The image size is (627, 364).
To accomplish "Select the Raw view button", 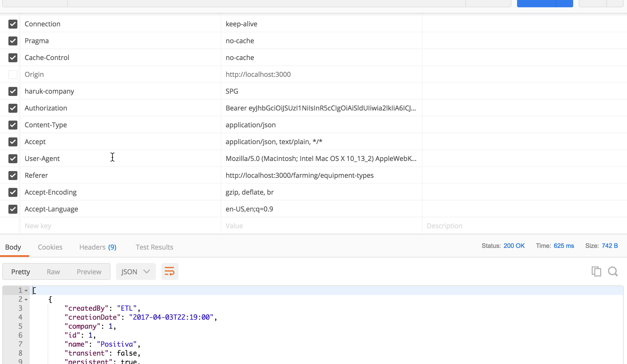I will 53,272.
